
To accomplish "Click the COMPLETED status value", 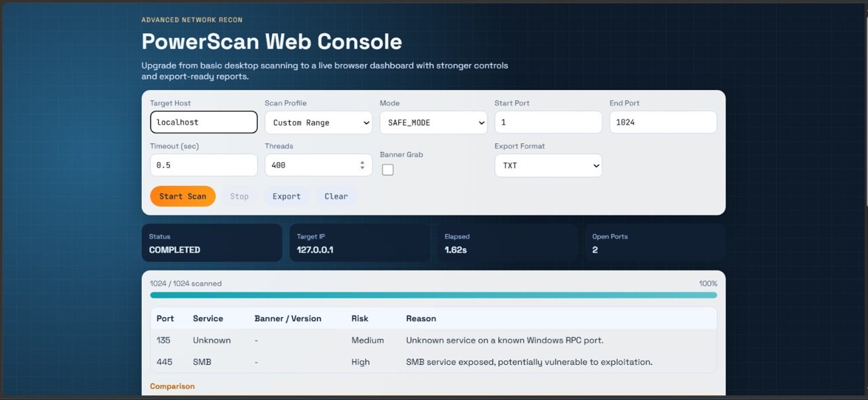I will (x=175, y=249).
